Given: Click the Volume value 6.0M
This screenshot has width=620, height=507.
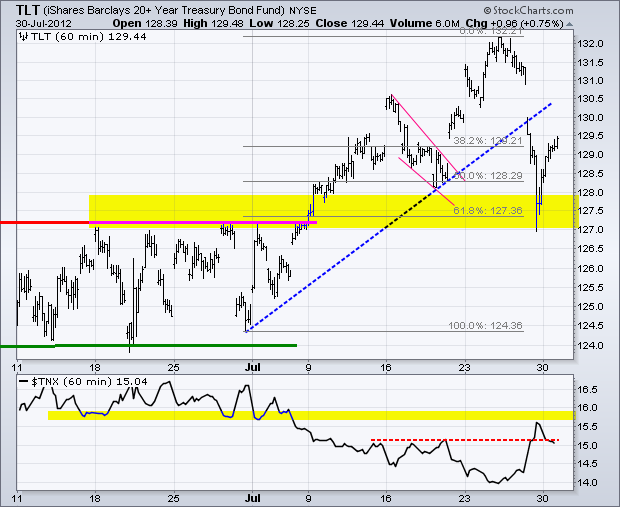Looking at the screenshot, I should tap(448, 23).
